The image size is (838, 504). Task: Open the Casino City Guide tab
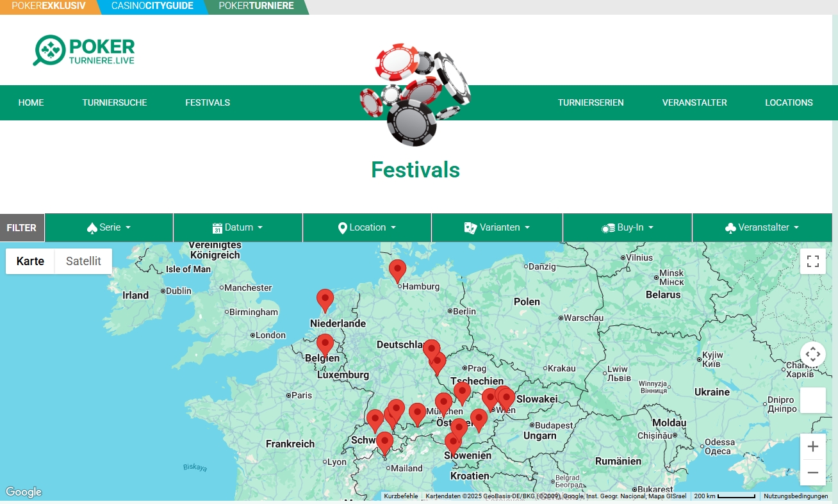[x=152, y=6]
